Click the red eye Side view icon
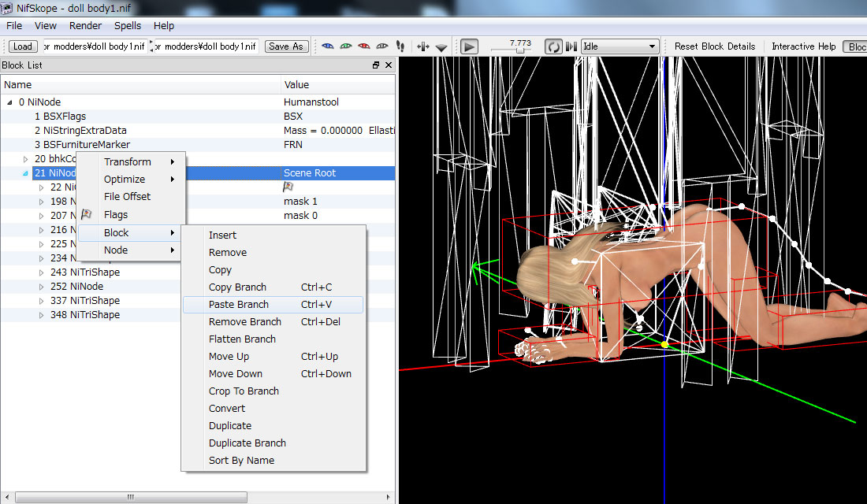The width and height of the screenshot is (867, 504). click(x=364, y=46)
